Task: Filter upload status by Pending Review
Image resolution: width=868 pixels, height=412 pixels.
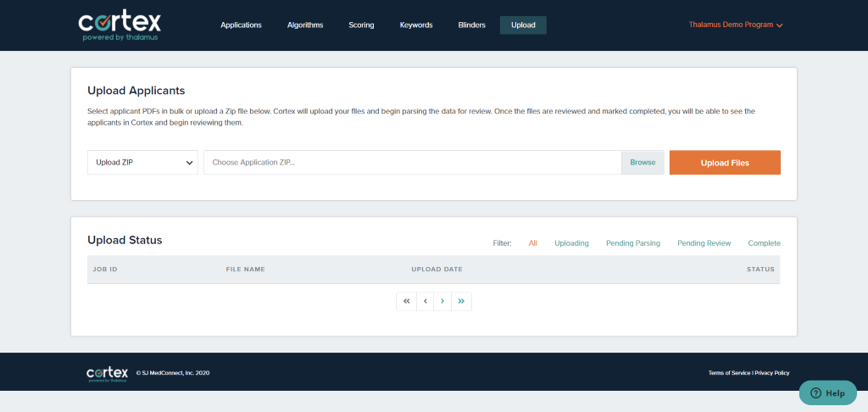Action: coord(704,243)
